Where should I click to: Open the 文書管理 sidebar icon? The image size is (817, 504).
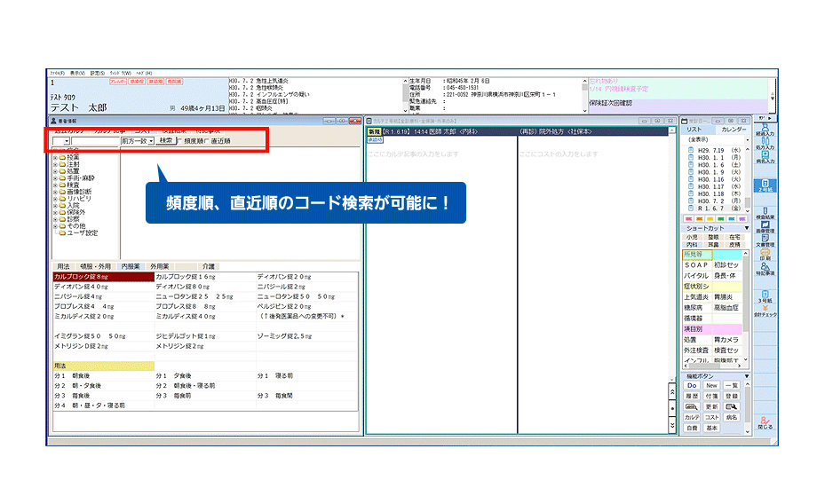click(765, 240)
